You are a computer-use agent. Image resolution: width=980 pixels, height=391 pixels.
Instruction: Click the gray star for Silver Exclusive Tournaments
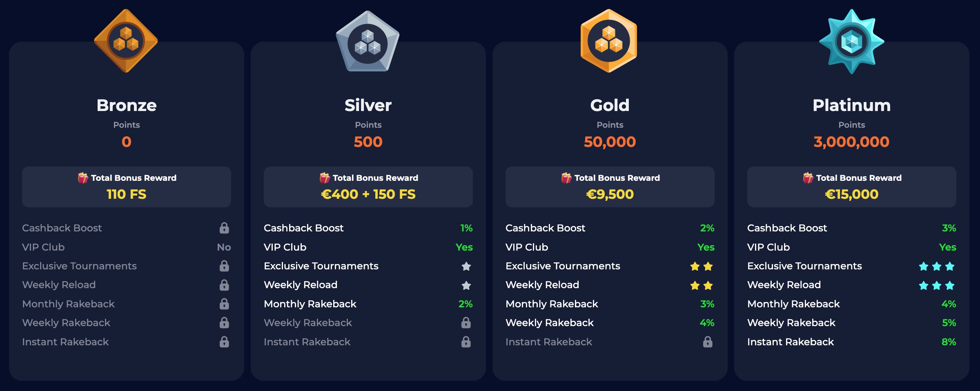click(x=466, y=266)
